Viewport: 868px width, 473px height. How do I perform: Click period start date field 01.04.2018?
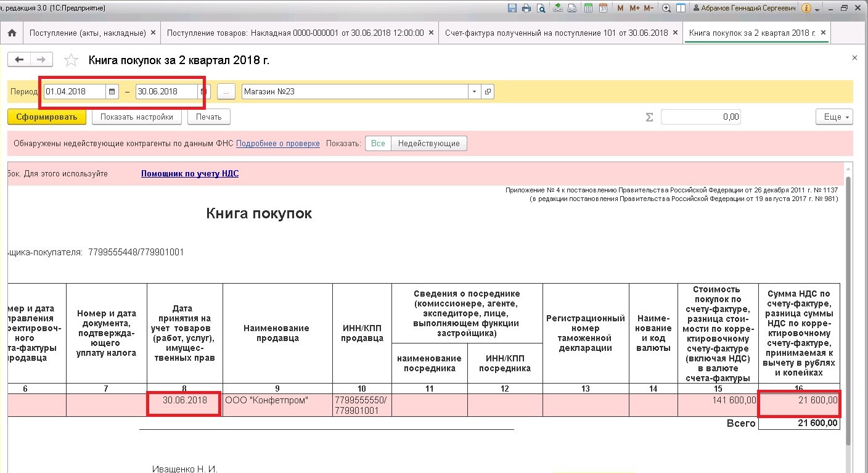(75, 91)
